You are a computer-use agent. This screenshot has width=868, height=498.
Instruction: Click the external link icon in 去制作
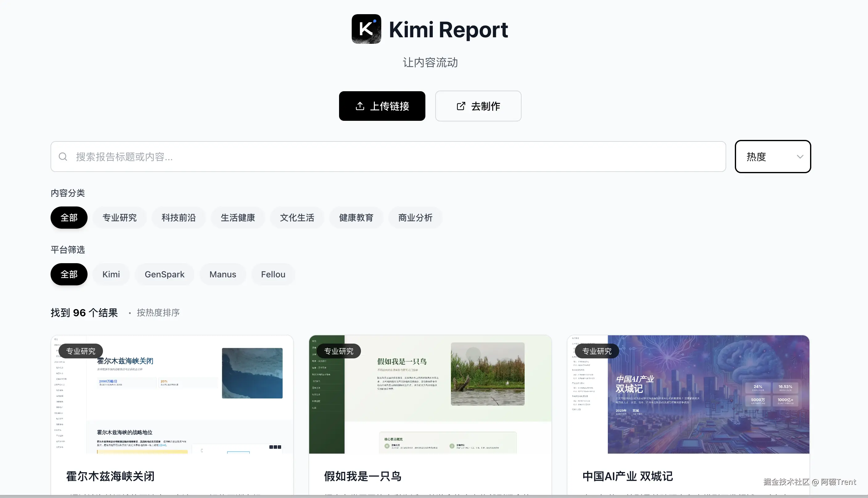click(461, 106)
